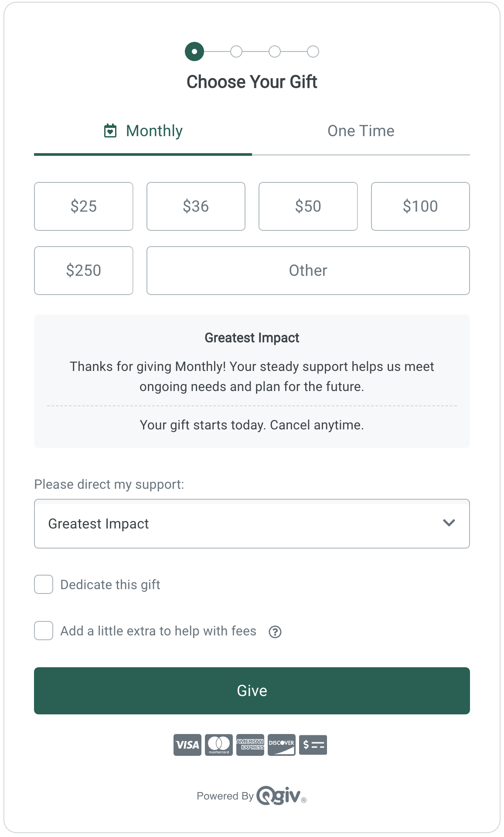This screenshot has height=837, width=504.
Task: Click the American Express icon
Action: point(250,744)
